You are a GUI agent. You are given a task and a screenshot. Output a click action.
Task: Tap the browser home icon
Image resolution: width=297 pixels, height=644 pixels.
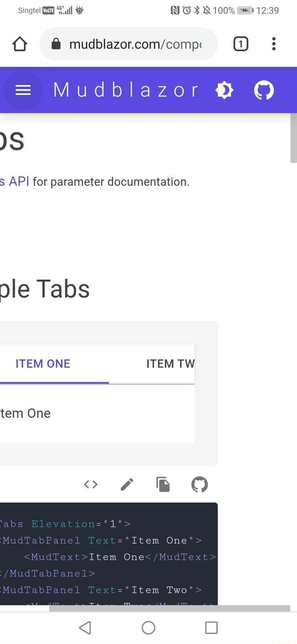19,44
